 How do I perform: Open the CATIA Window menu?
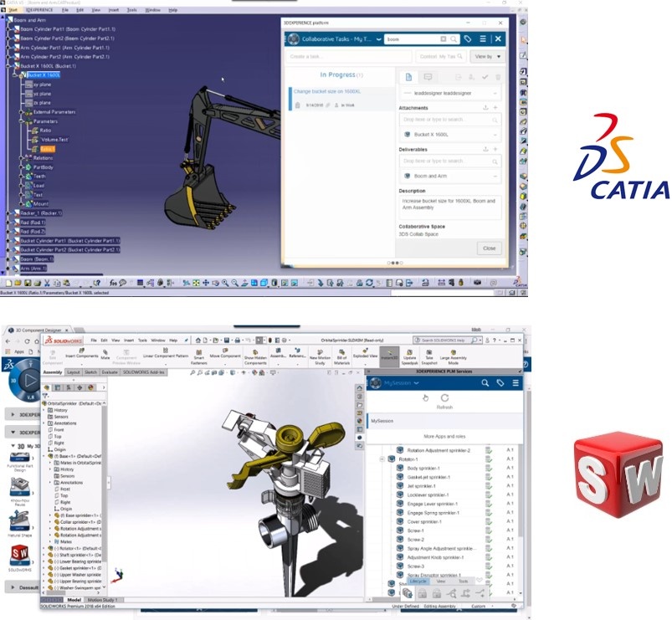(152, 10)
